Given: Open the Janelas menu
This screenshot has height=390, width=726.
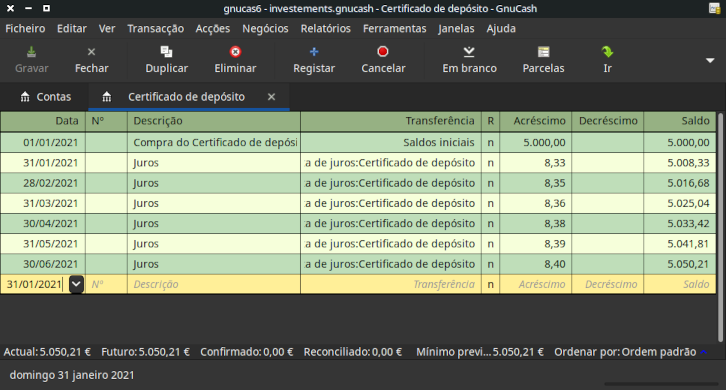Looking at the screenshot, I should (456, 29).
